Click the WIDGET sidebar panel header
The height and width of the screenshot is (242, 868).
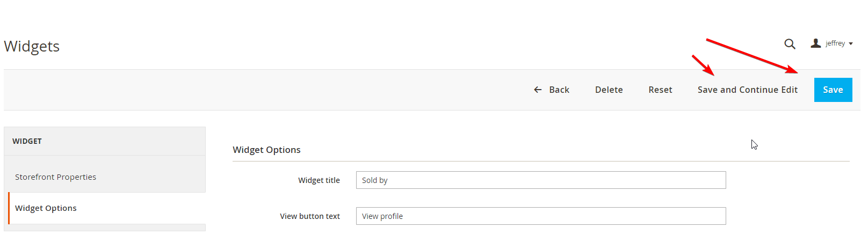coord(105,141)
